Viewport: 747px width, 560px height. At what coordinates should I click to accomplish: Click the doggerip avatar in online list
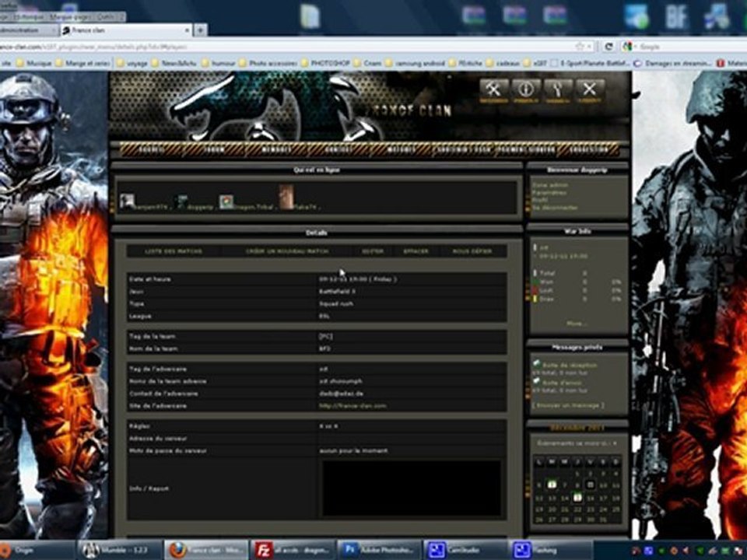(181, 202)
